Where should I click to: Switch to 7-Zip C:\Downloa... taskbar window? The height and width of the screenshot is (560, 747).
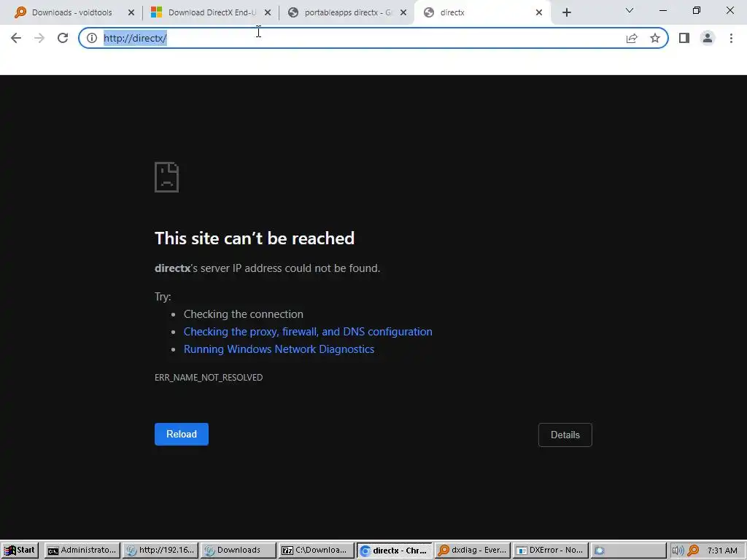317,551
